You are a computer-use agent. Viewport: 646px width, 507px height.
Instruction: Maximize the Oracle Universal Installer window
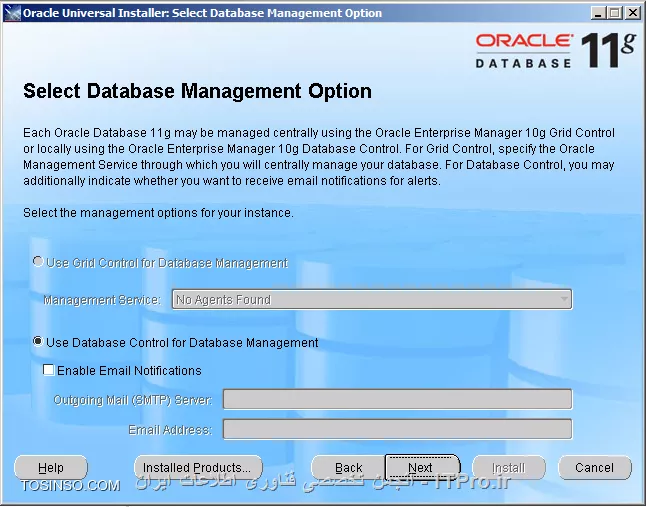[x=615, y=13]
